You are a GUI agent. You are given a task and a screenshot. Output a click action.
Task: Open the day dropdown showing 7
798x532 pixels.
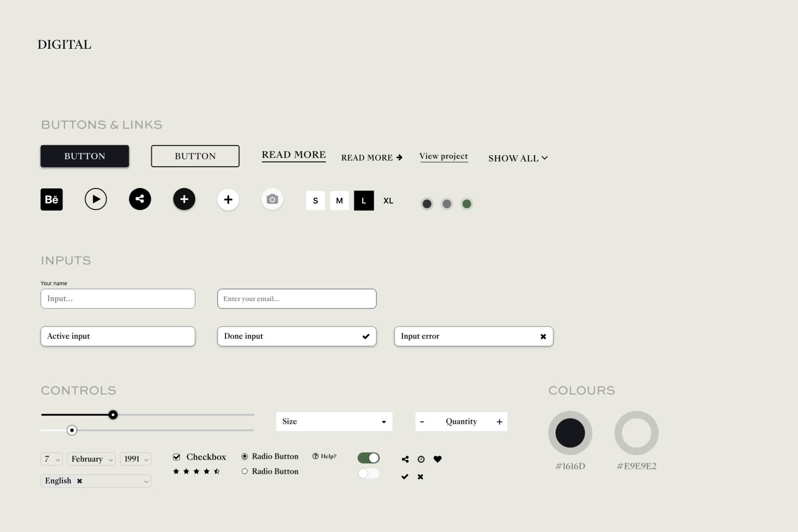(x=51, y=459)
